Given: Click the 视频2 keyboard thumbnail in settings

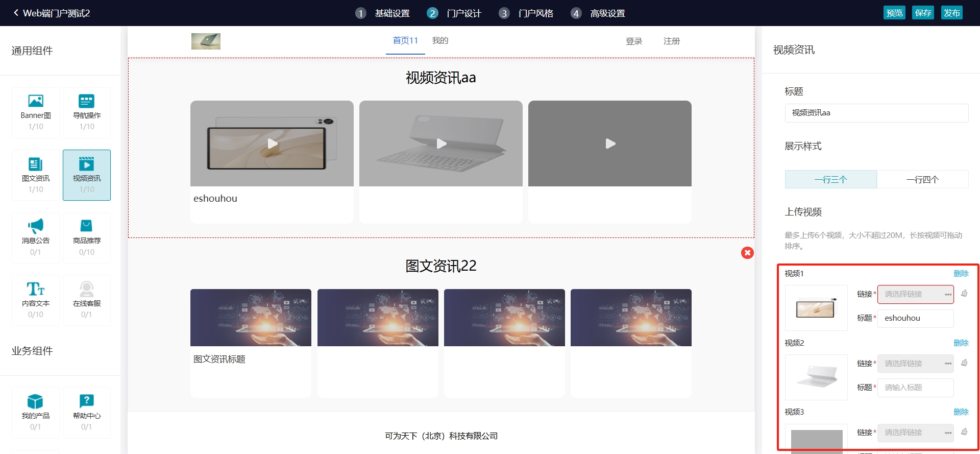Looking at the screenshot, I should pos(816,377).
